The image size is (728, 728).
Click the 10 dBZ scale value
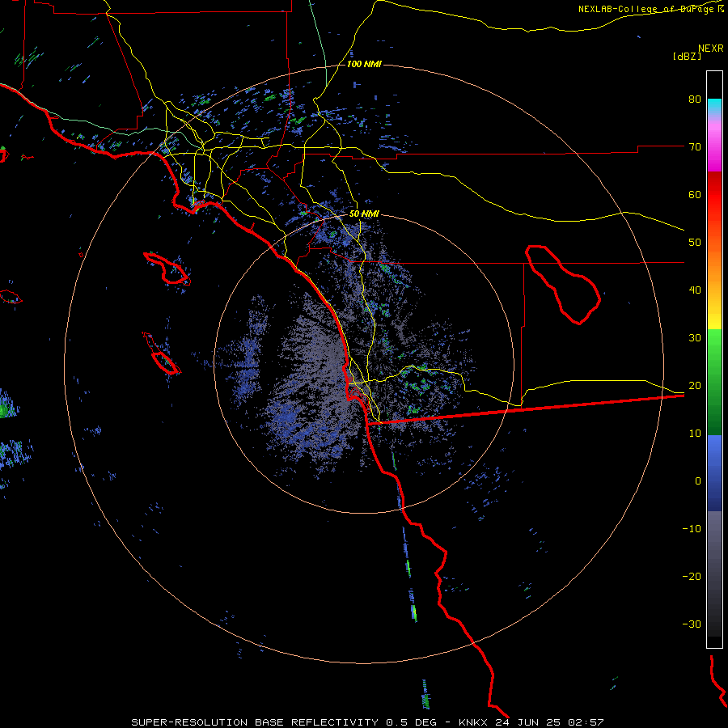click(695, 434)
